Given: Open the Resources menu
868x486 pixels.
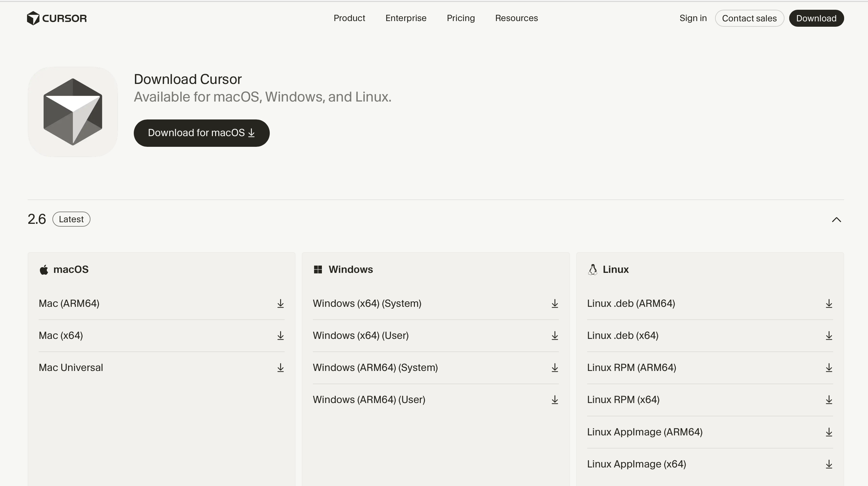Looking at the screenshot, I should [516, 18].
